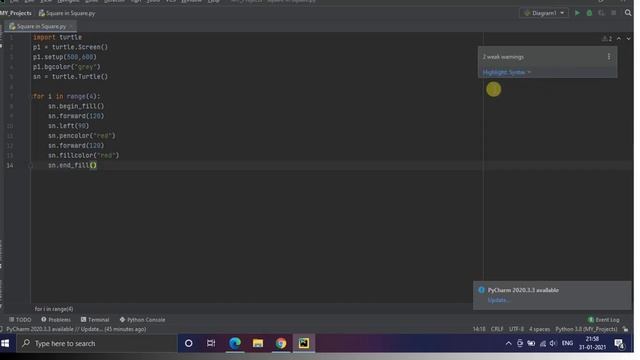The height and width of the screenshot is (360, 640).
Task: Open the Python Console tool window
Action: click(x=142, y=320)
